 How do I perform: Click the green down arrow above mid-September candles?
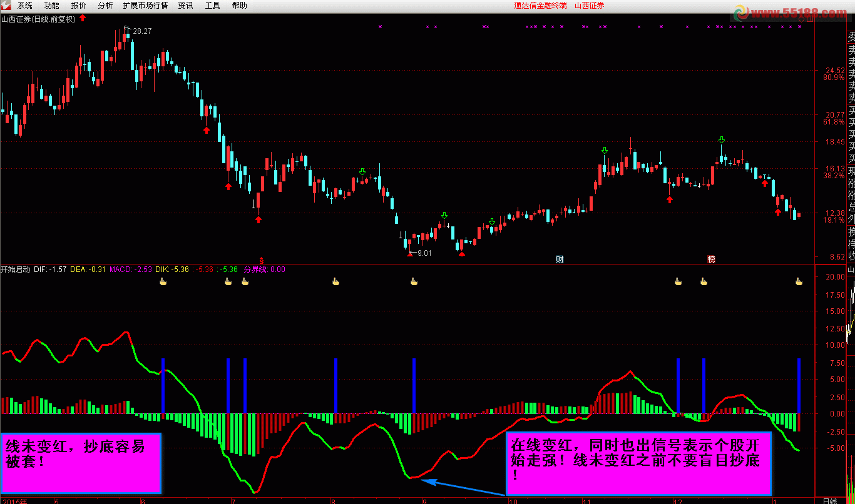[x=444, y=216]
